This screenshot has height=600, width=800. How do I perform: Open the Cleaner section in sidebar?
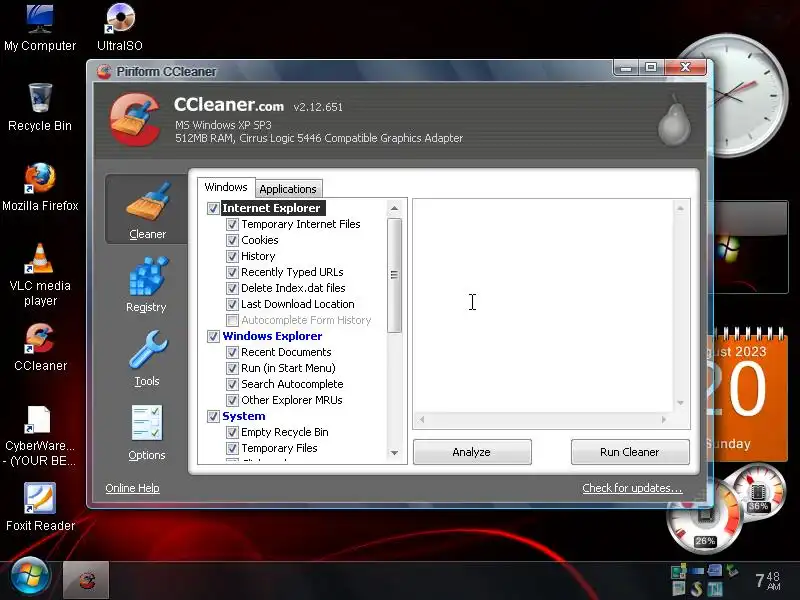coord(147,210)
